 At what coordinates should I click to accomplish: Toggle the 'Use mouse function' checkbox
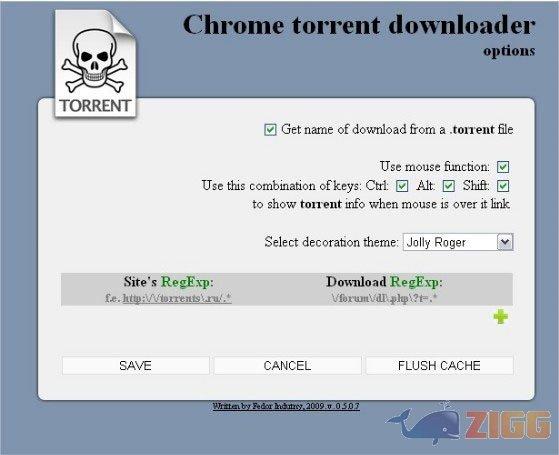[503, 167]
